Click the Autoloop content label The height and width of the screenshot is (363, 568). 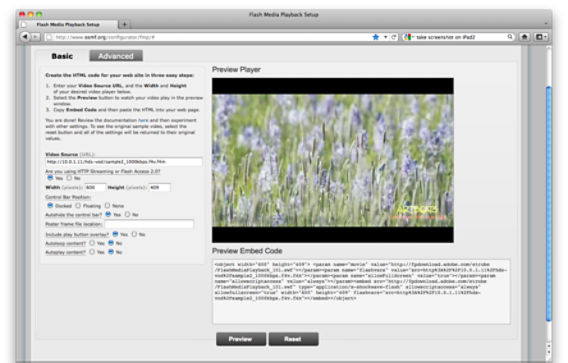66,243
